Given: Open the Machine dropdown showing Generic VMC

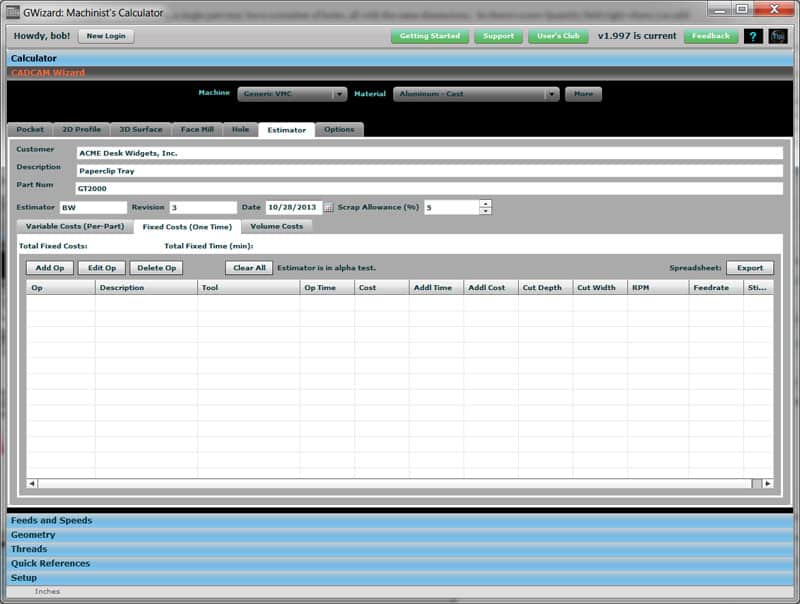Looking at the screenshot, I should [x=291, y=93].
